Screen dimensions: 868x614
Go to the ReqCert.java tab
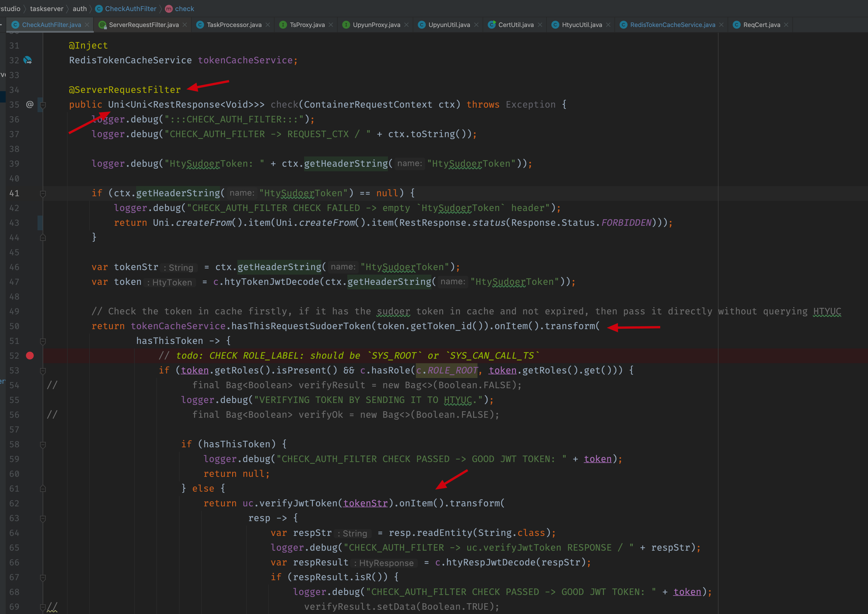coord(761,25)
